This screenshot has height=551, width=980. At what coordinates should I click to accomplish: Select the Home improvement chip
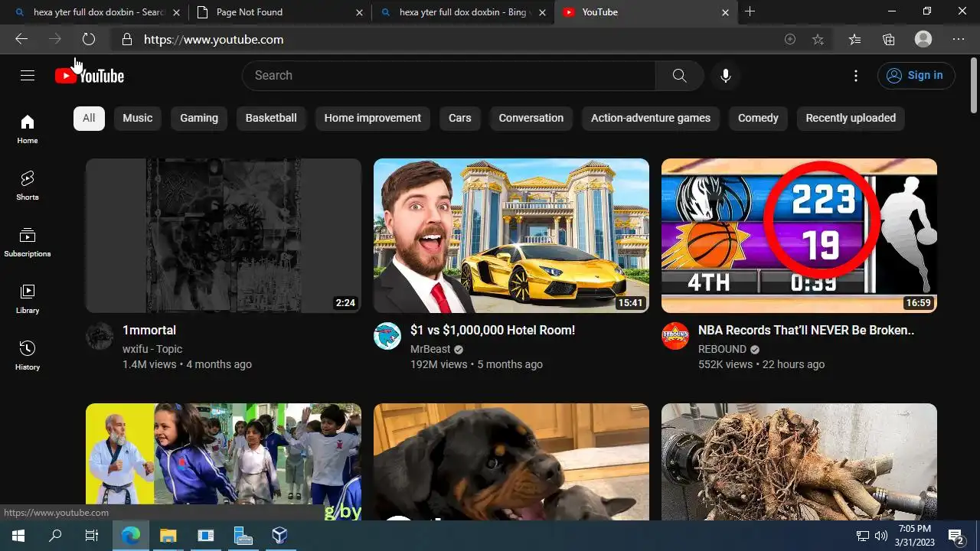[373, 118]
